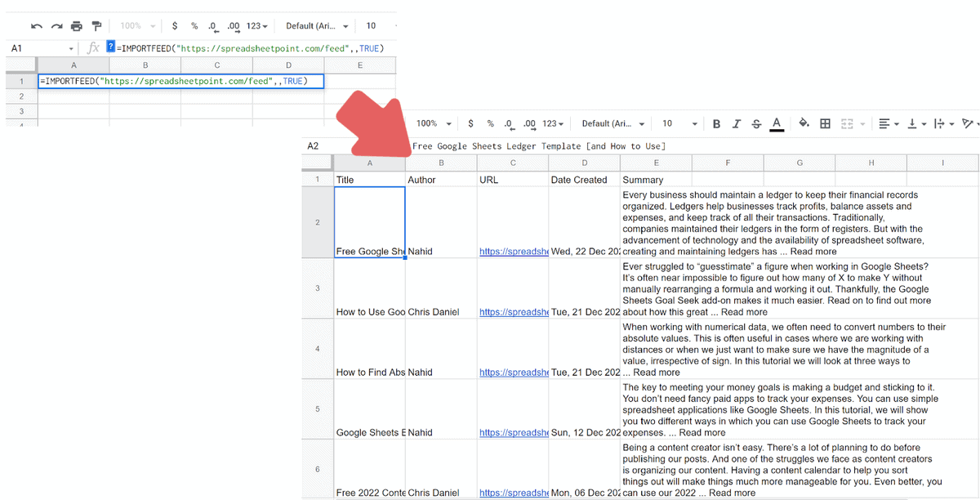Click the formula bar showing Free Google Sheets Ledger Template
Viewport: 980px width, 500px height.
540,146
